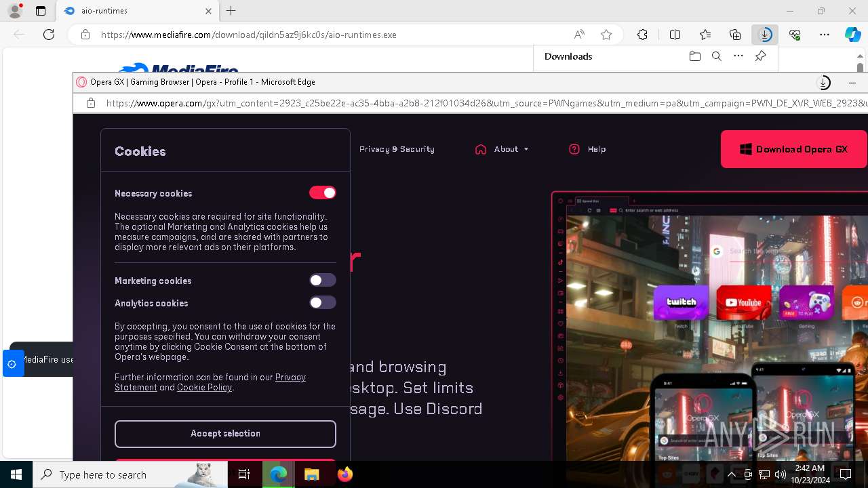This screenshot has height=488, width=868.
Task: Open volume control in system tray
Action: tap(780, 474)
